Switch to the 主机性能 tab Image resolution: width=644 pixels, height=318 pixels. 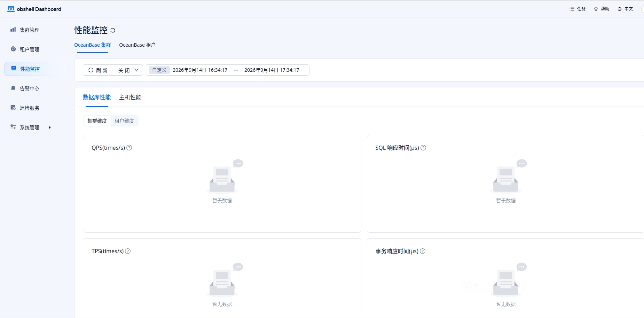point(130,97)
